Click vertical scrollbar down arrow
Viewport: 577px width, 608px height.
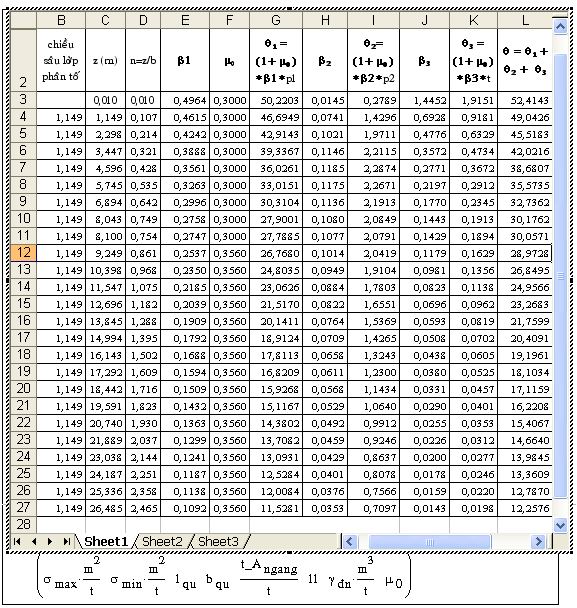560,525
